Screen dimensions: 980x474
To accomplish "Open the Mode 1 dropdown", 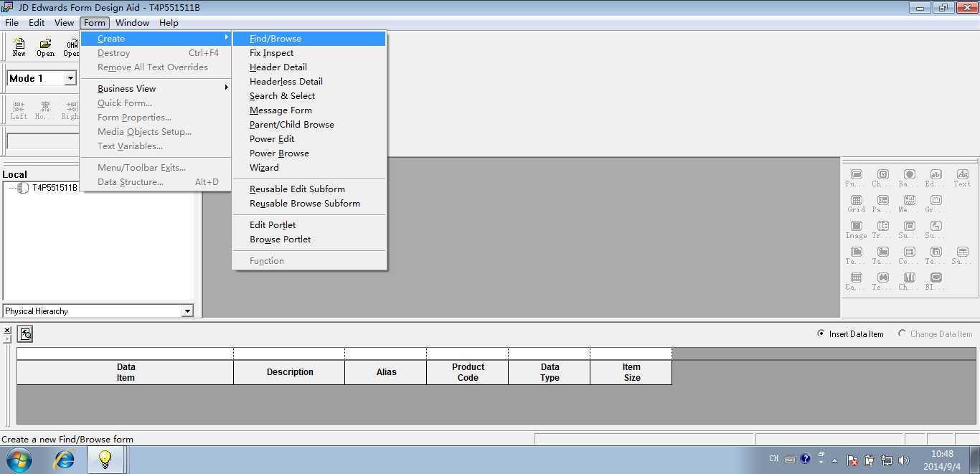I will pos(70,78).
